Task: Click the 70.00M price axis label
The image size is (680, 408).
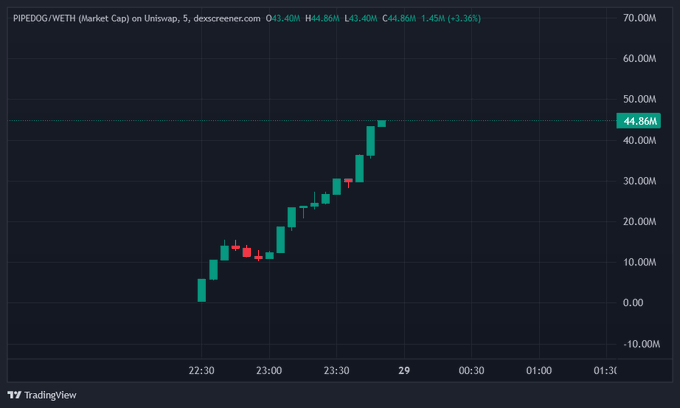Action: coord(639,18)
